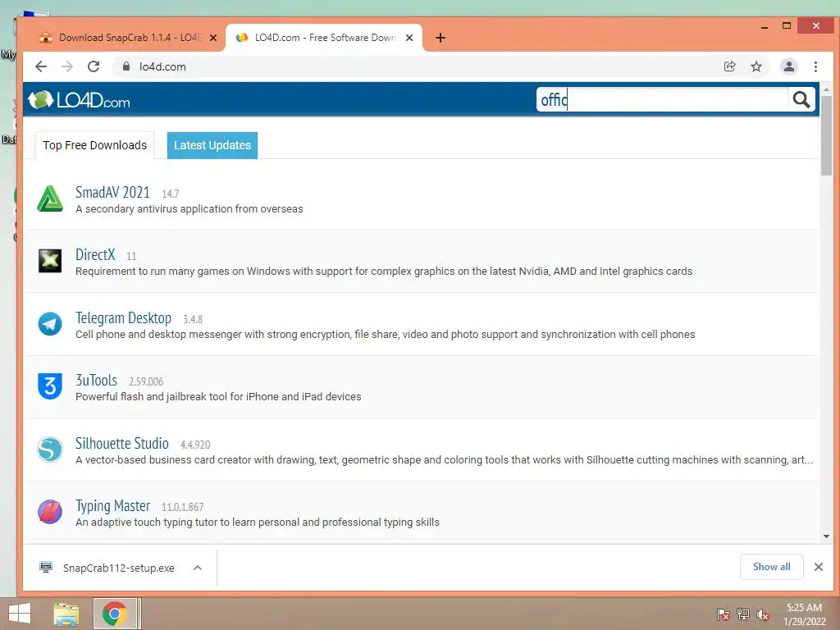Click Telegram 'Cell phone and desktop messenger' description
This screenshot has height=630, width=840.
point(386,335)
